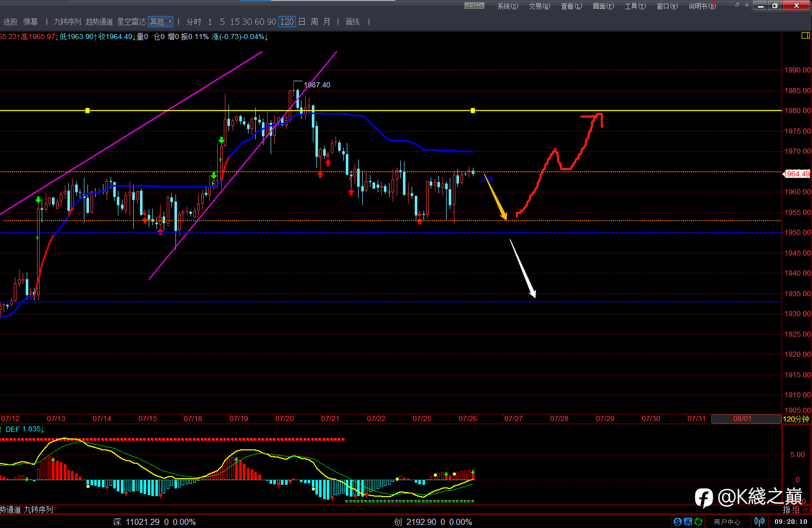812x528 pixels.
Task: Click the 选股 toolbar button
Action: 11,22
